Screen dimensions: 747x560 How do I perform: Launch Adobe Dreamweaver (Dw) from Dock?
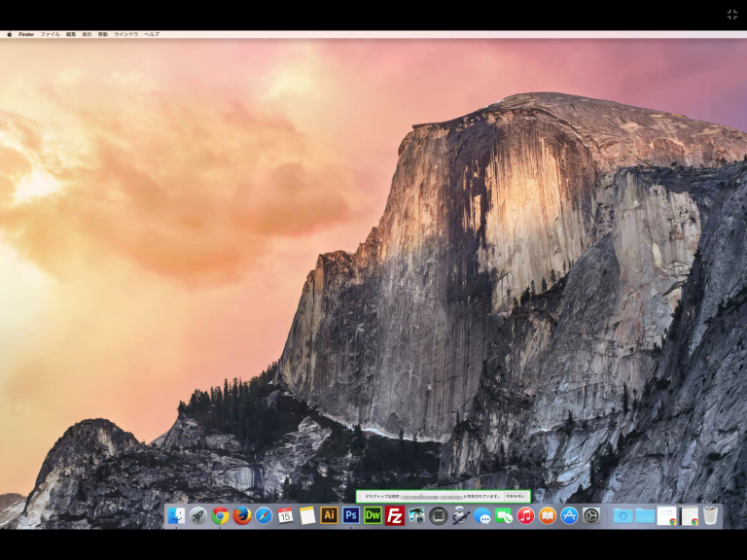pos(373,515)
